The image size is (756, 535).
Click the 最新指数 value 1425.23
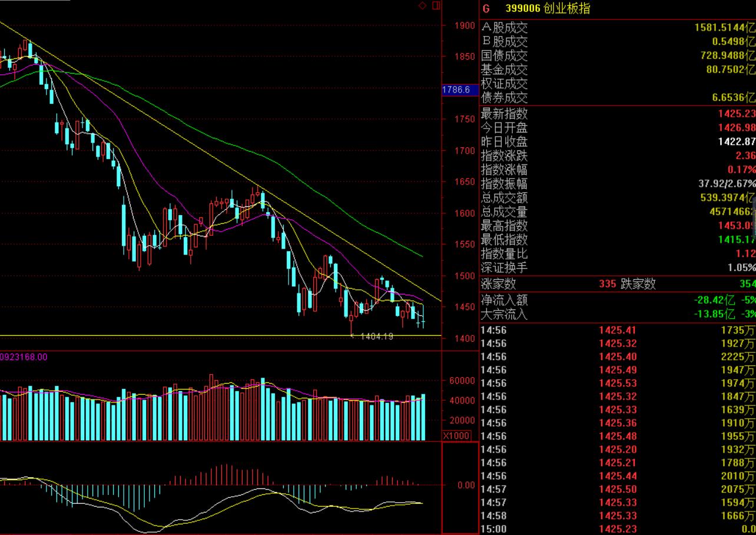737,114
